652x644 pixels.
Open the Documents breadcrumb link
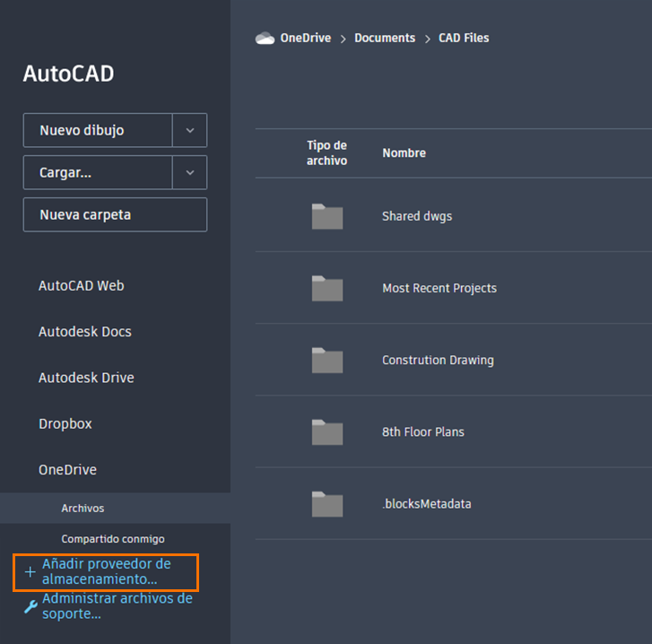tap(385, 38)
